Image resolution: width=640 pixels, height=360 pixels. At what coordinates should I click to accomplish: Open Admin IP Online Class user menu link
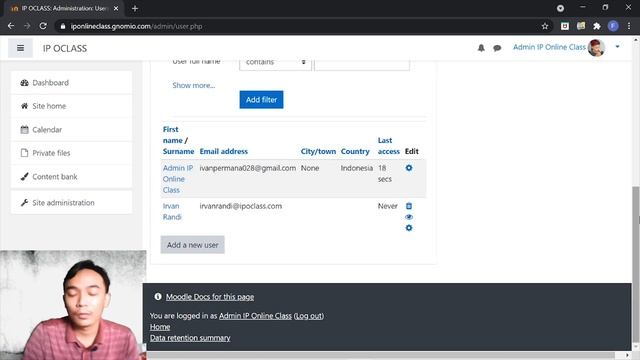click(x=549, y=47)
